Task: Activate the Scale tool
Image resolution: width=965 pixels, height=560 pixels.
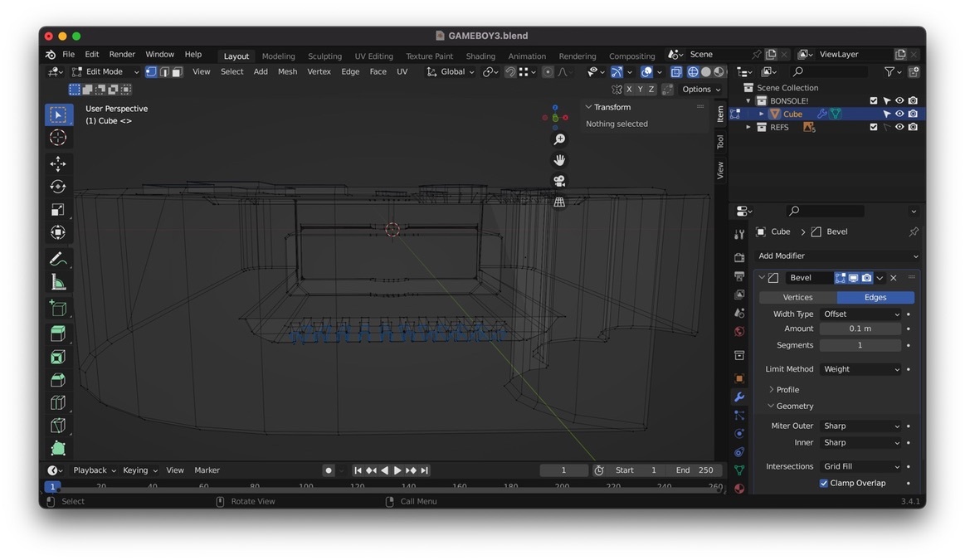Action: coord(58,210)
